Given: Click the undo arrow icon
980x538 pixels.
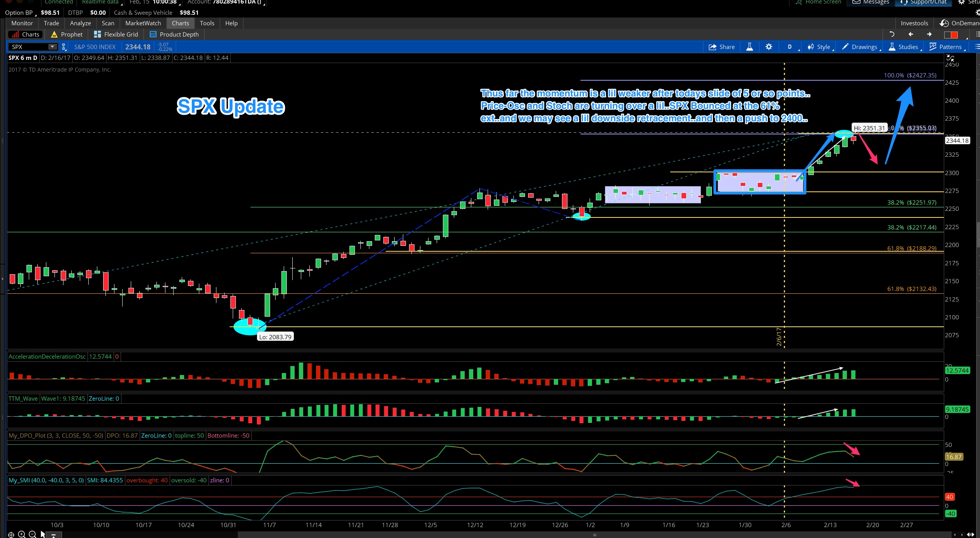Looking at the screenshot, I should pos(892,34).
